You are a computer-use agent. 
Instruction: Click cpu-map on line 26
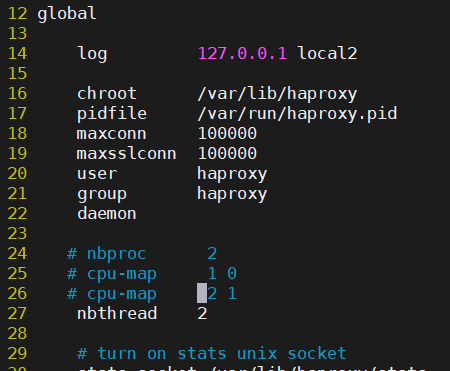[122, 294]
